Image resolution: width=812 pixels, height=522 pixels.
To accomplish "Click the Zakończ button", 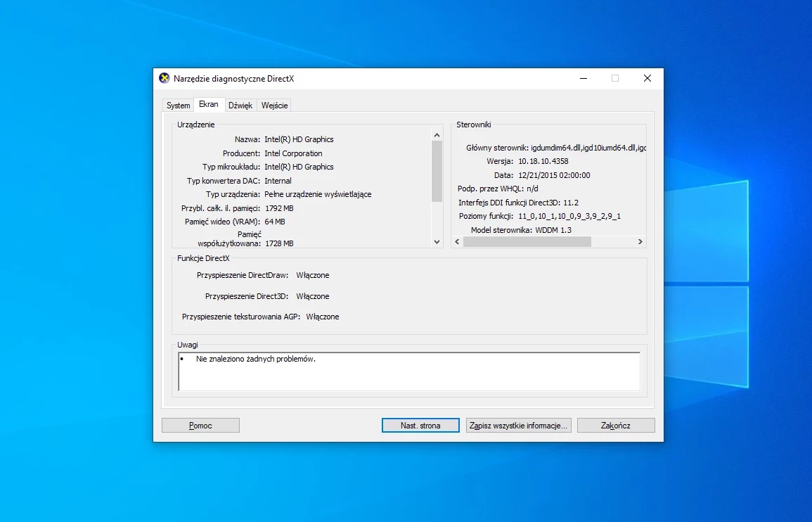I will point(616,425).
